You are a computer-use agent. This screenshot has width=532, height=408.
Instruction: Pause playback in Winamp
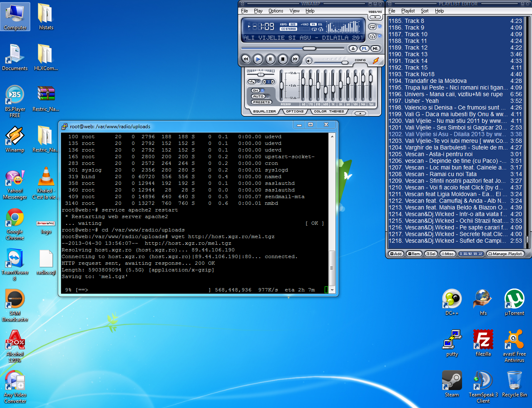point(270,59)
